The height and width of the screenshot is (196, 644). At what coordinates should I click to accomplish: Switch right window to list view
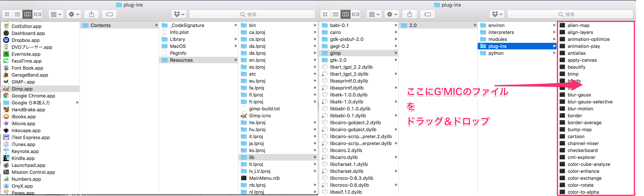pos(335,14)
